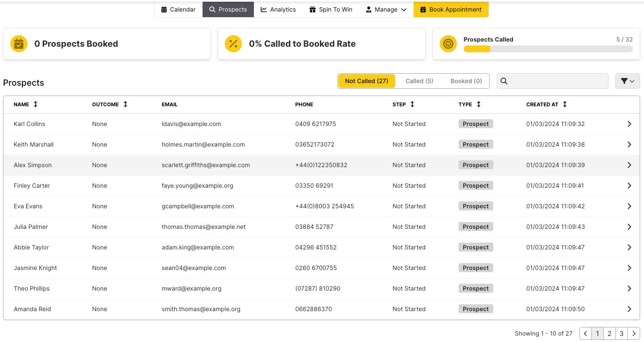Open the Analytics tab
The width and height of the screenshot is (644, 342).
click(278, 9)
